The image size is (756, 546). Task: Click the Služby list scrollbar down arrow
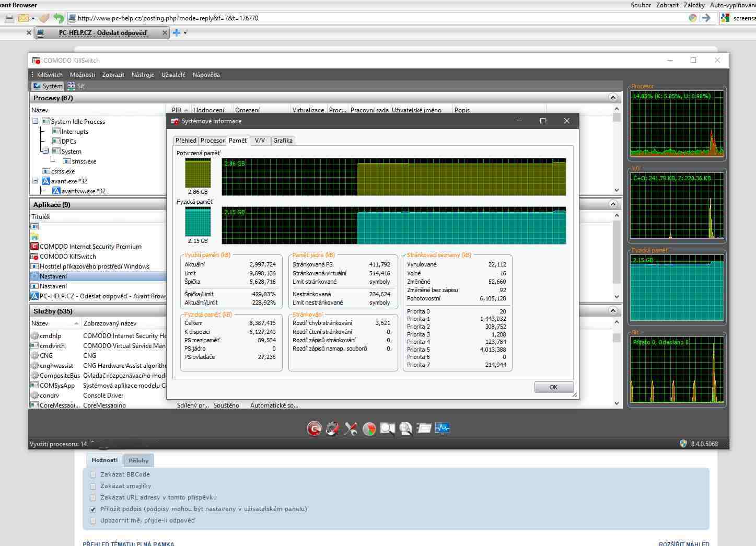click(x=617, y=403)
